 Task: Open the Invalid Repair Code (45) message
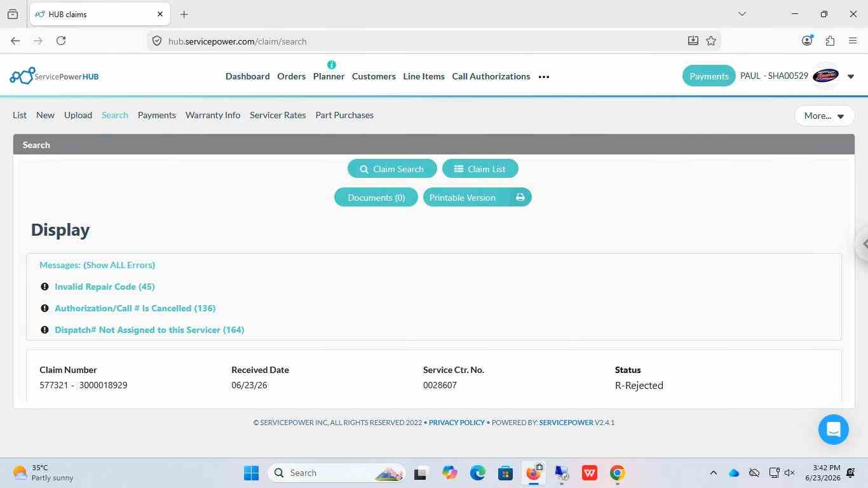tap(105, 287)
